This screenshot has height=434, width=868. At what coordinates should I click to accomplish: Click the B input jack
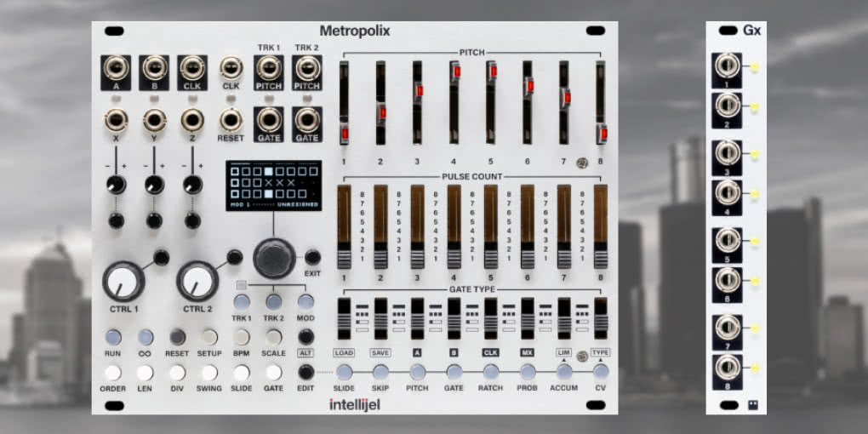coord(154,67)
